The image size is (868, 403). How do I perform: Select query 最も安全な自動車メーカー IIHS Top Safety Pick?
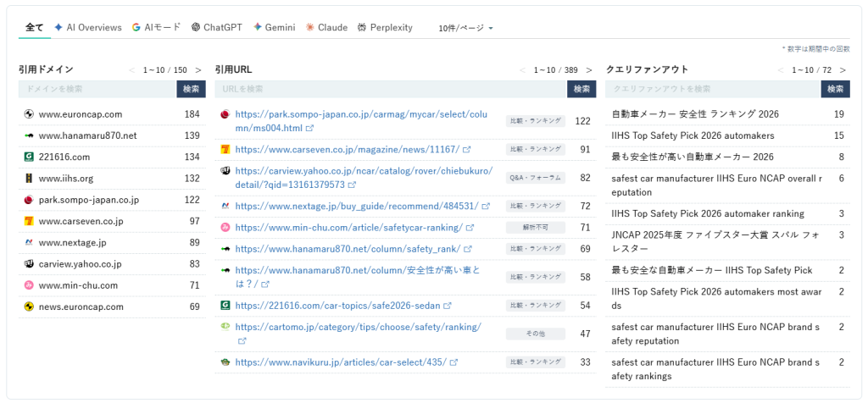coord(712,270)
